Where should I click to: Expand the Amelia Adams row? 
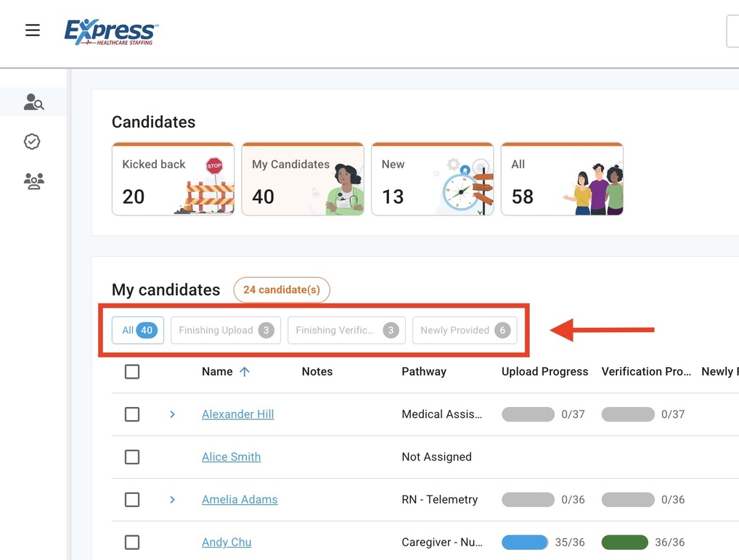click(x=172, y=500)
